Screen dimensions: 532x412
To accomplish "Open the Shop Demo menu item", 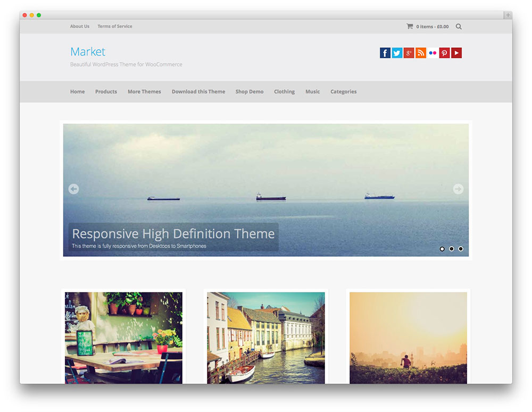I will click(250, 91).
